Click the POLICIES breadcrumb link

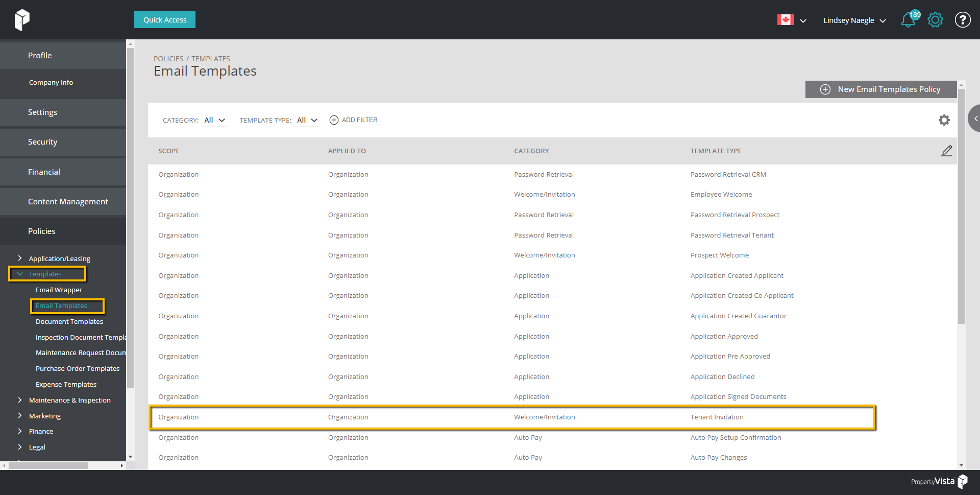click(x=168, y=59)
